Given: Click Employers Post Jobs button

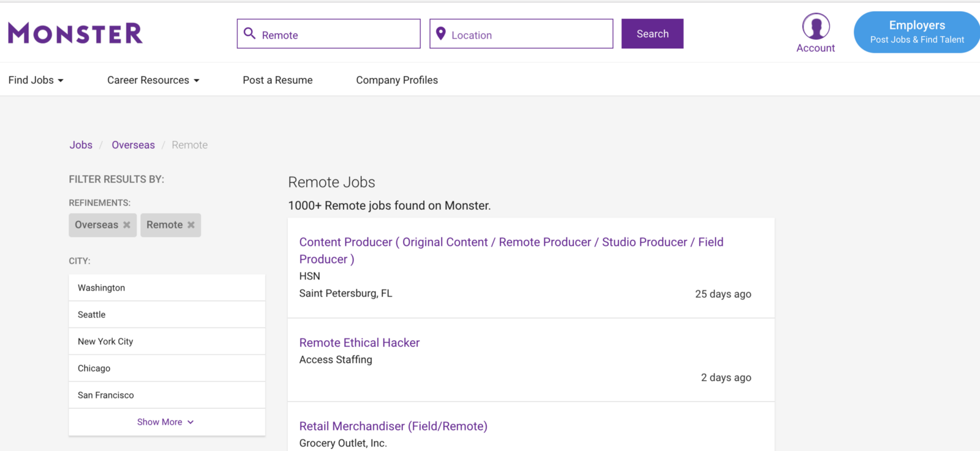Looking at the screenshot, I should click(x=916, y=32).
